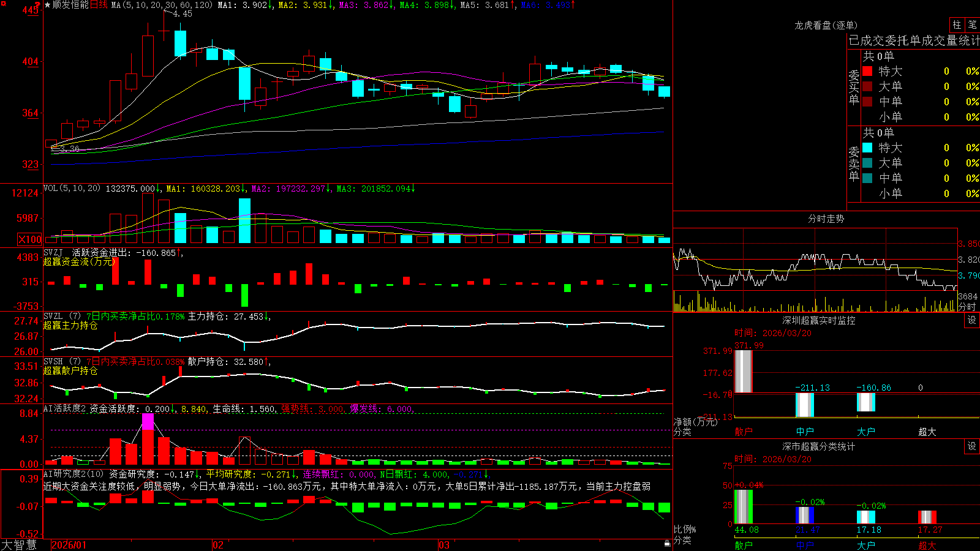This screenshot has height=551, width=980.
Task: Click the 大户 label in 深圳超赢实时监控
Action: (866, 432)
